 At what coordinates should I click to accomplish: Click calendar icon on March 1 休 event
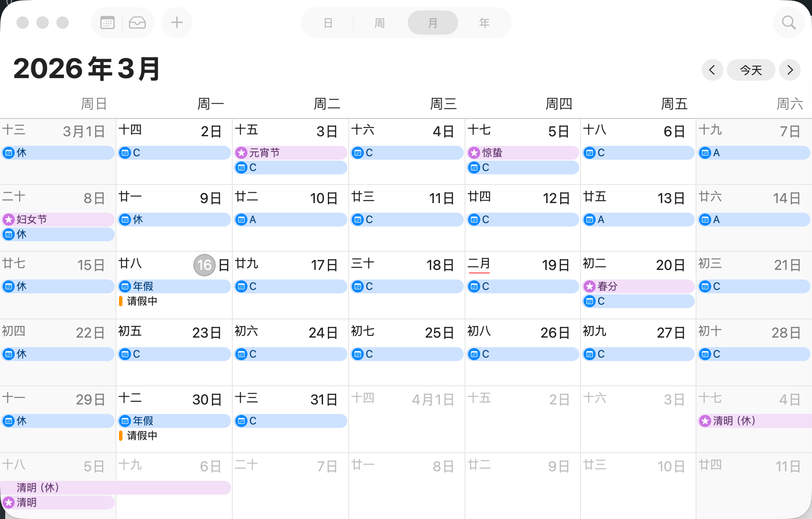(x=9, y=153)
